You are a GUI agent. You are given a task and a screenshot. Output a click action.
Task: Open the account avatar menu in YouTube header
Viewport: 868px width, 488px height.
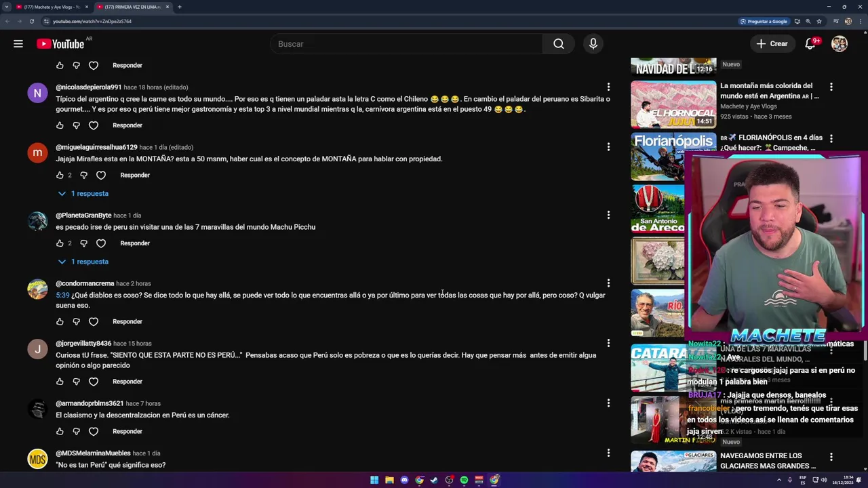[x=840, y=44]
